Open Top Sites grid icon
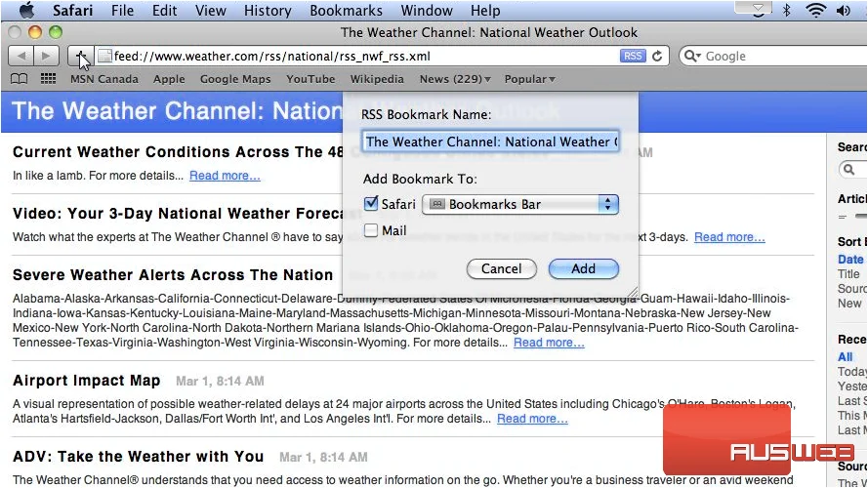 click(x=48, y=79)
